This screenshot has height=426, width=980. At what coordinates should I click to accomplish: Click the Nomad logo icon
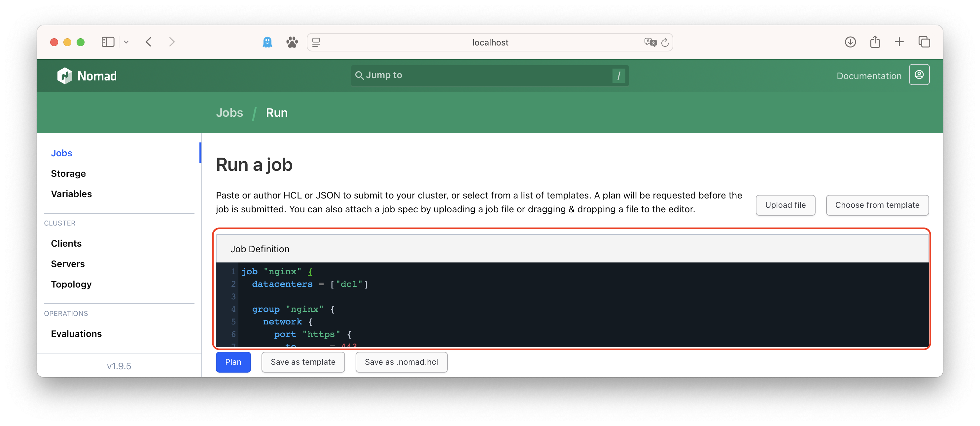click(65, 76)
